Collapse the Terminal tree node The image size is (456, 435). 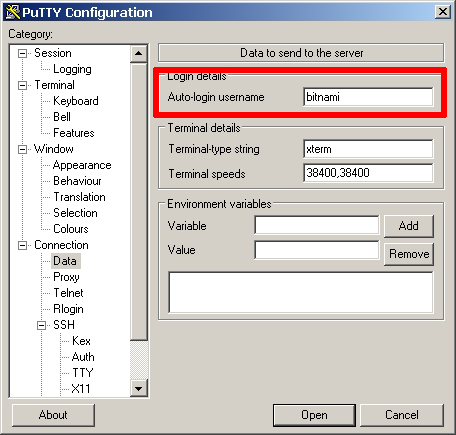22,85
